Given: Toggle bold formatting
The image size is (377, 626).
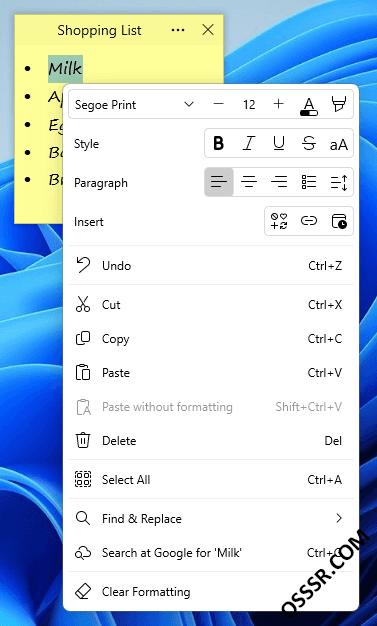Looking at the screenshot, I should pos(218,143).
